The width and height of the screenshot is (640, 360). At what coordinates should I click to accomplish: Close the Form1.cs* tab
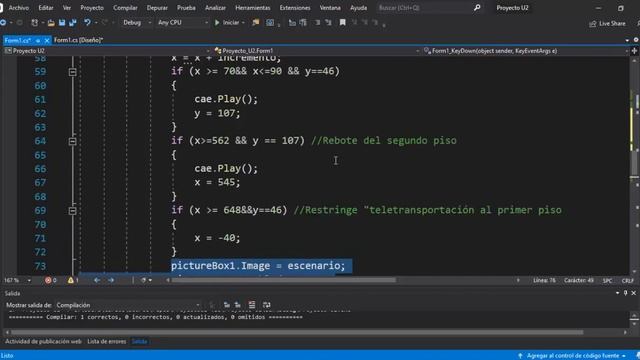point(47,40)
